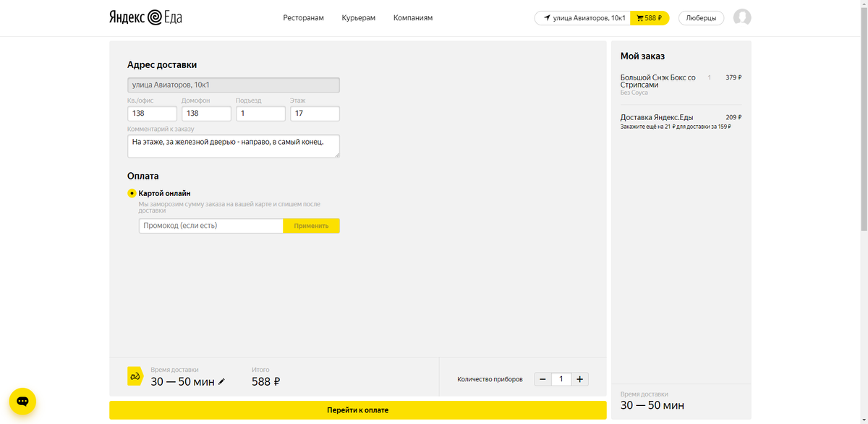Click Перейти к оплате button
The height and width of the screenshot is (424, 868).
[357, 410]
